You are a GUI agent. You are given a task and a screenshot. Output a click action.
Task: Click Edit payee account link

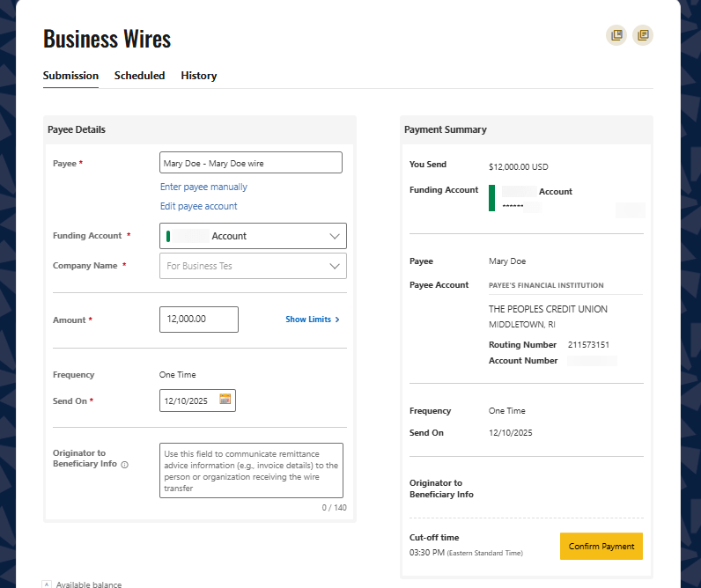pos(199,206)
